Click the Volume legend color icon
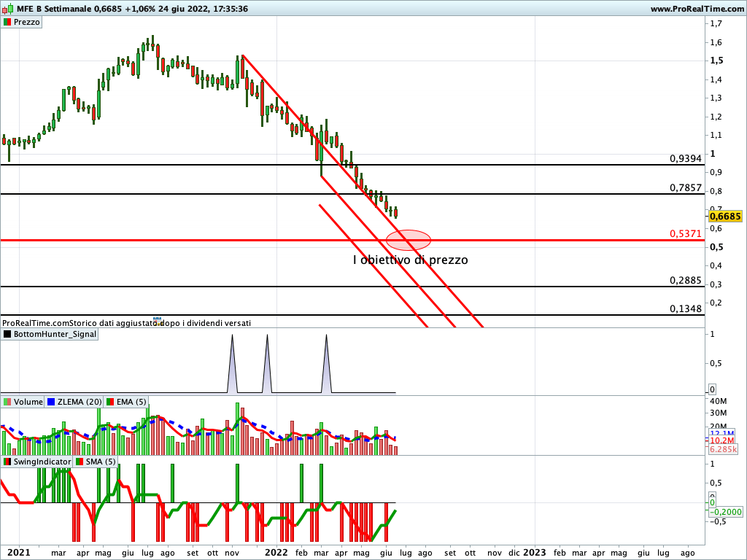The width and height of the screenshot is (747, 560). (x=7, y=402)
